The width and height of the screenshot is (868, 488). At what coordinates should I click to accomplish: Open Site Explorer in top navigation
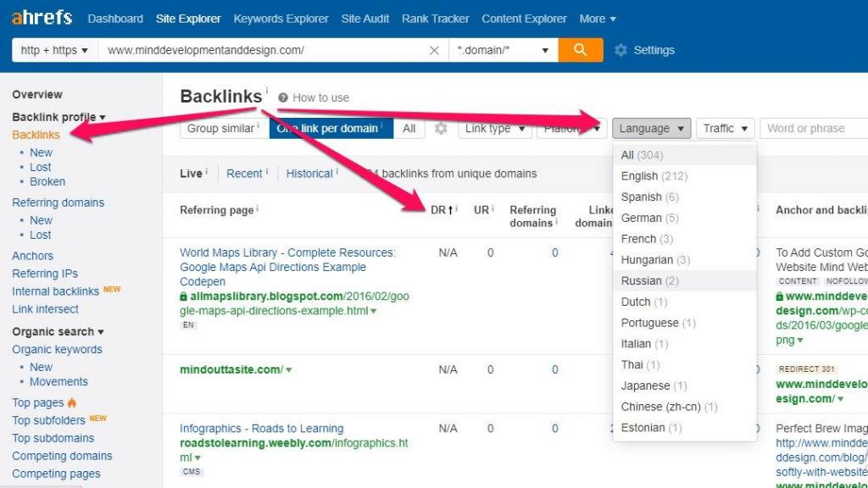pos(188,19)
